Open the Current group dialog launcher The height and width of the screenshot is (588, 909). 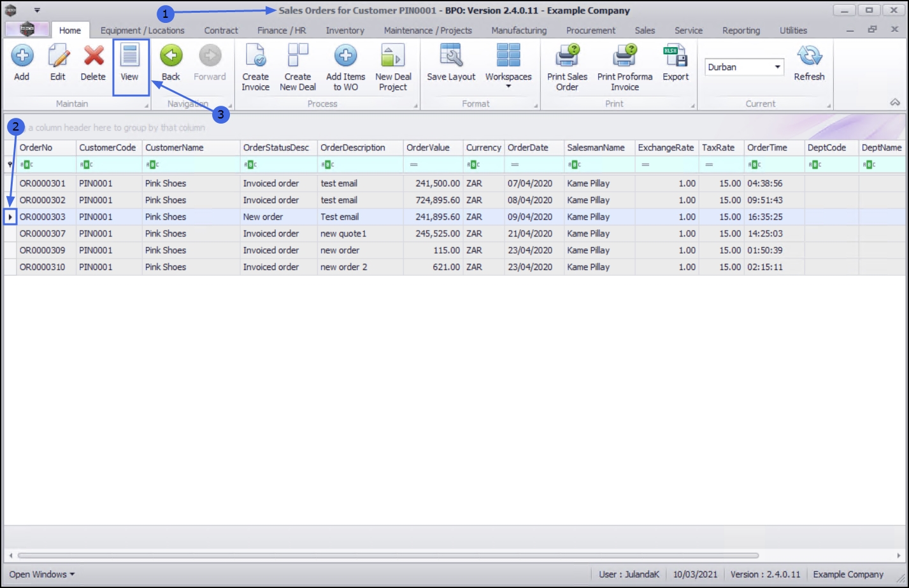click(829, 106)
